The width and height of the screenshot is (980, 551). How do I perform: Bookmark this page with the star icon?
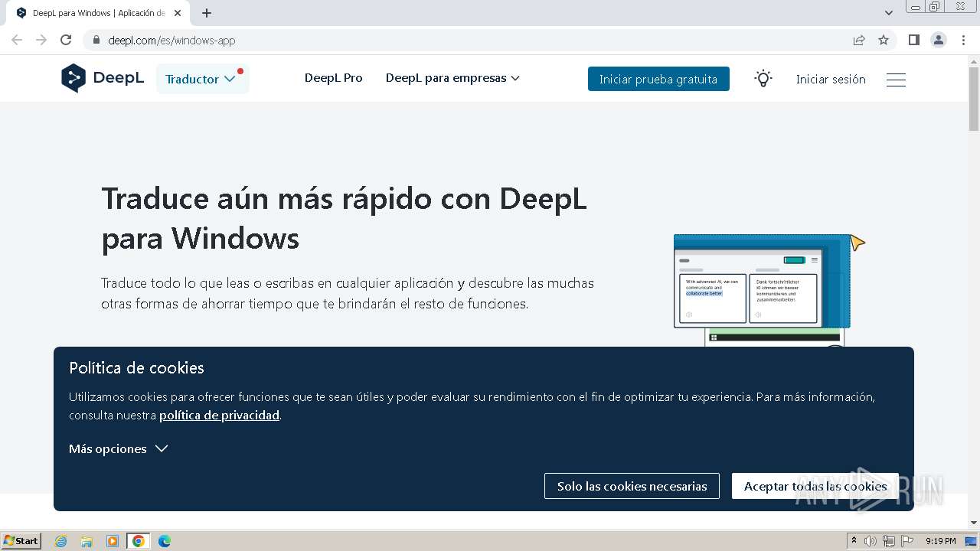[884, 40]
